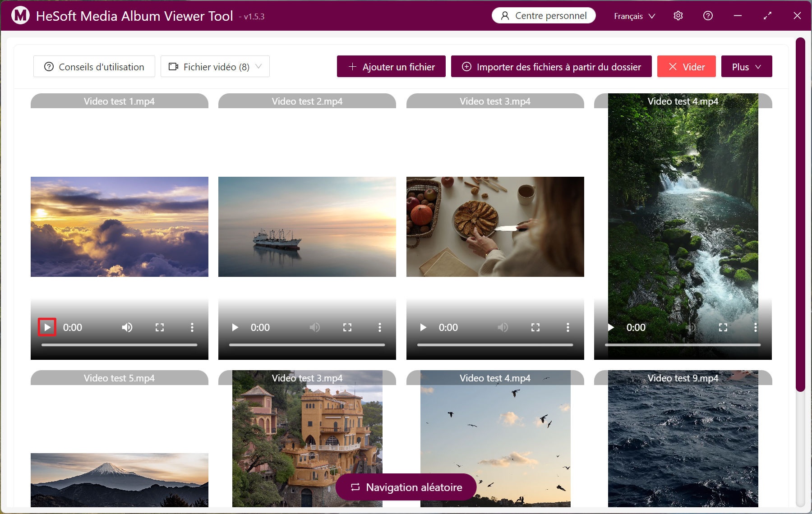Seek on the food Video test 3.mp4 progress bar
The height and width of the screenshot is (514, 812).
tap(495, 345)
